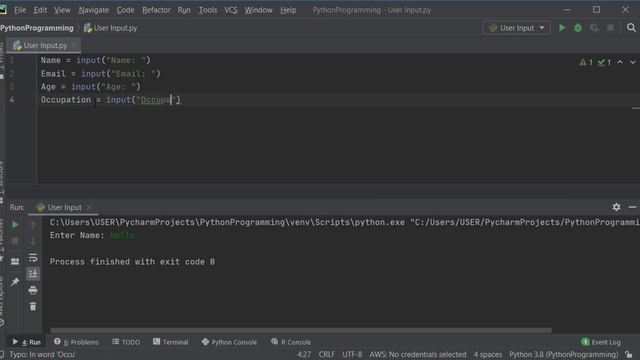Open the Window menu
640x360 pixels.
pyautogui.click(x=258, y=10)
